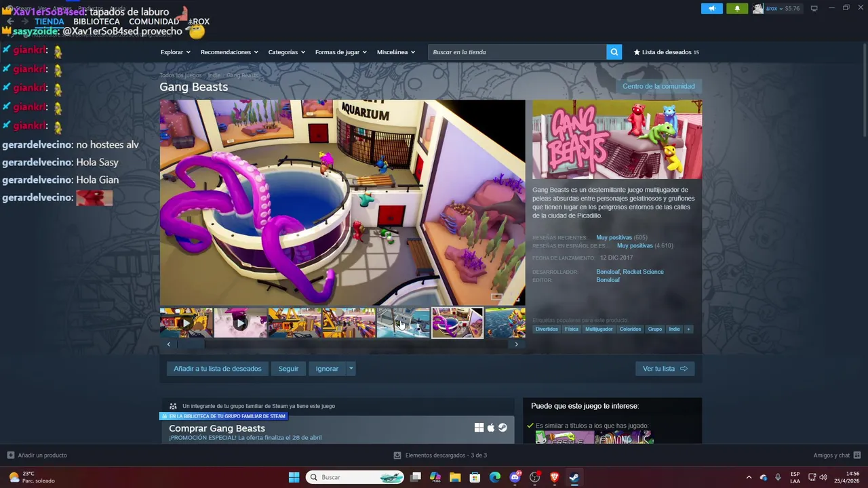Viewport: 868px width, 488px height.
Task: Click the carousel left scroll arrow
Action: pyautogui.click(x=169, y=344)
